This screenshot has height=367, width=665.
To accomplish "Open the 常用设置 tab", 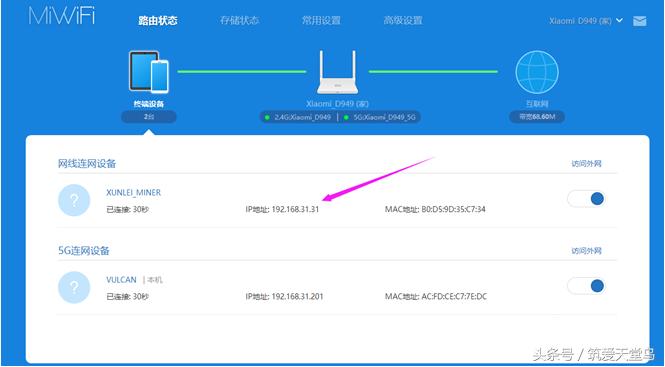I will [321, 21].
